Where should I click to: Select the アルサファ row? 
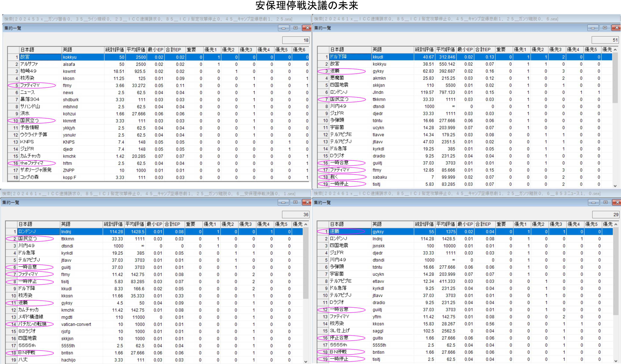point(29,64)
